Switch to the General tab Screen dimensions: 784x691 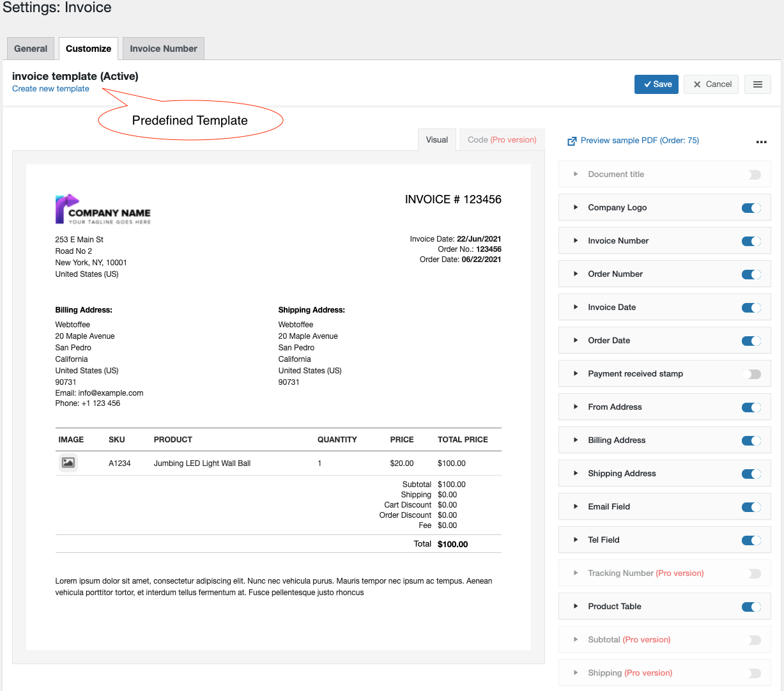tap(31, 49)
